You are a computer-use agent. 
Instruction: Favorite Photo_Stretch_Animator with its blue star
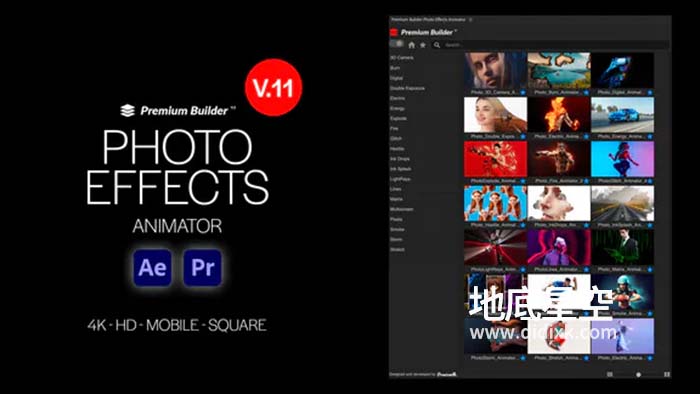[586, 358]
